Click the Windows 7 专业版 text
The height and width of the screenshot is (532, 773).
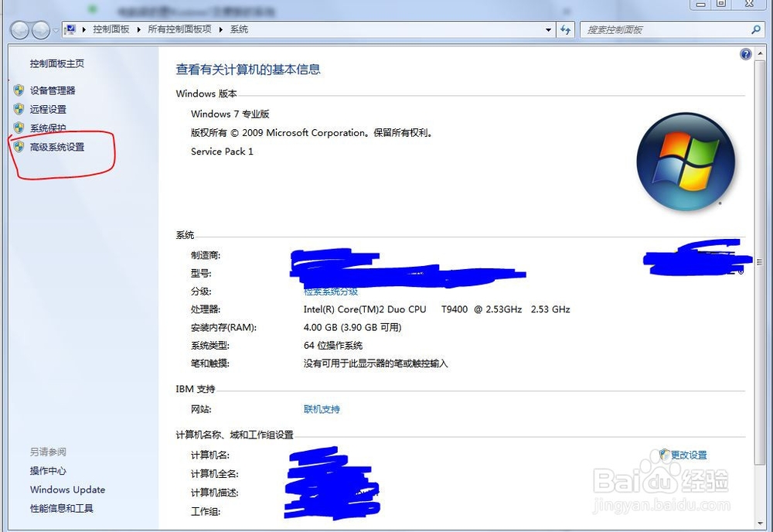pos(230,114)
